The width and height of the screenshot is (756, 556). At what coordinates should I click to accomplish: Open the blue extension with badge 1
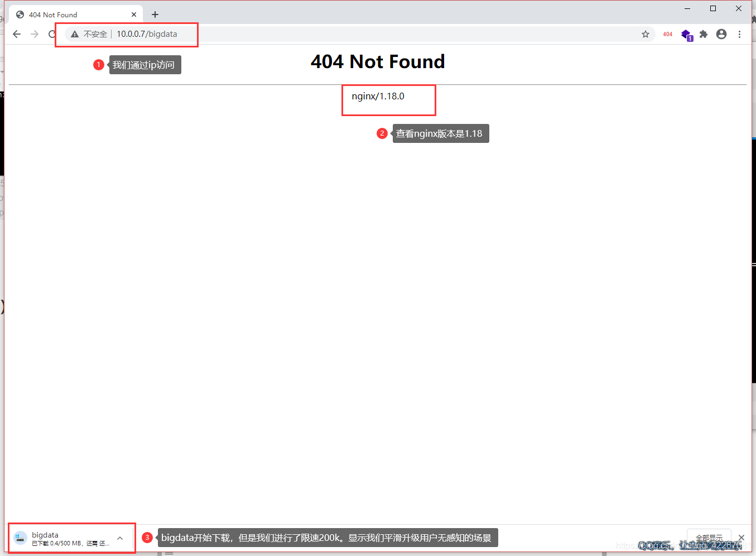686,35
